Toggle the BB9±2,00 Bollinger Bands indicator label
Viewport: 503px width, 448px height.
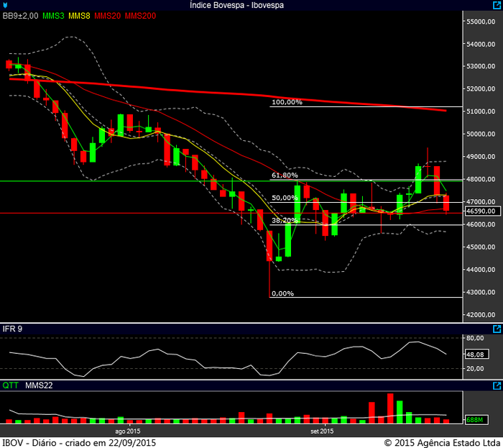(18, 16)
